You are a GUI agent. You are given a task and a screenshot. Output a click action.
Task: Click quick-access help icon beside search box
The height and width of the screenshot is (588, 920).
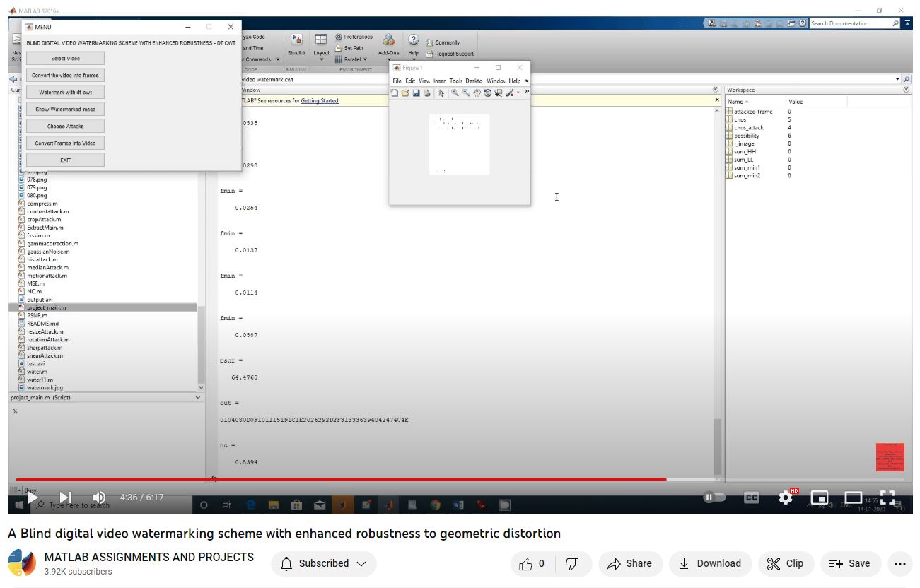coord(803,23)
